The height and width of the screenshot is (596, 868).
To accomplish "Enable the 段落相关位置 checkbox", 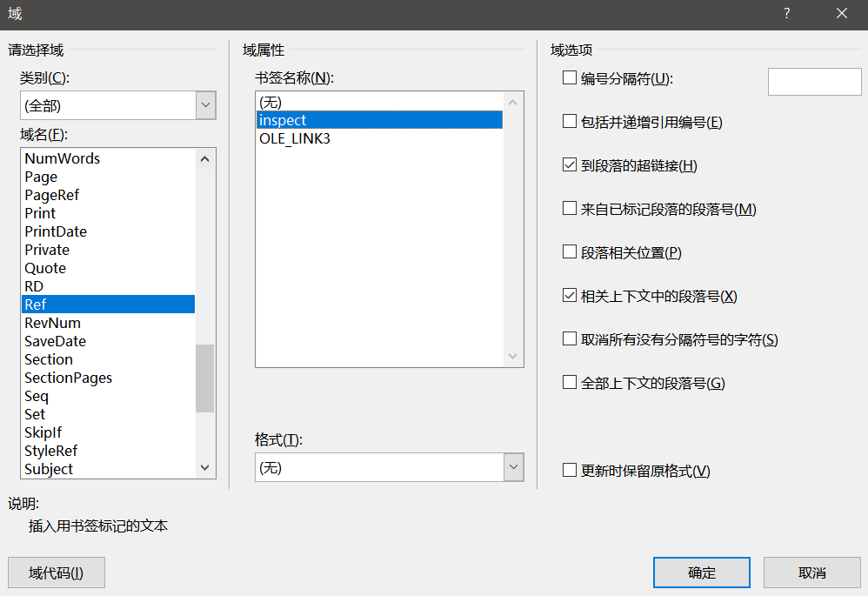I will point(569,251).
